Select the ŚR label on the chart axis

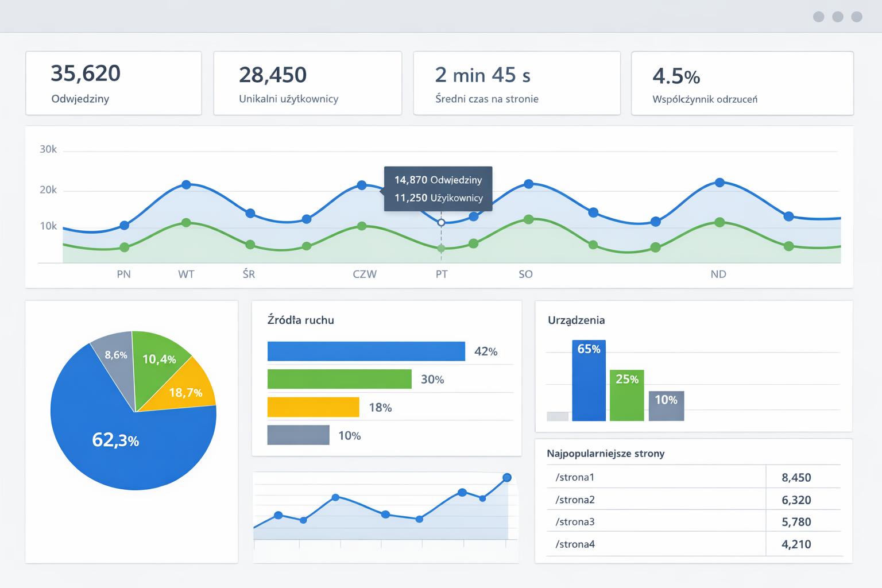[249, 273]
